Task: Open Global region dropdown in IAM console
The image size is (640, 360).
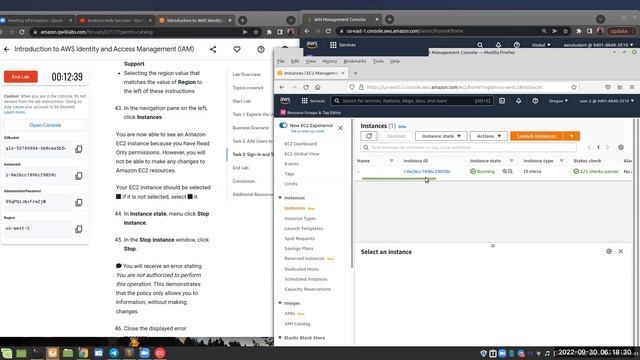Action: click(x=541, y=45)
